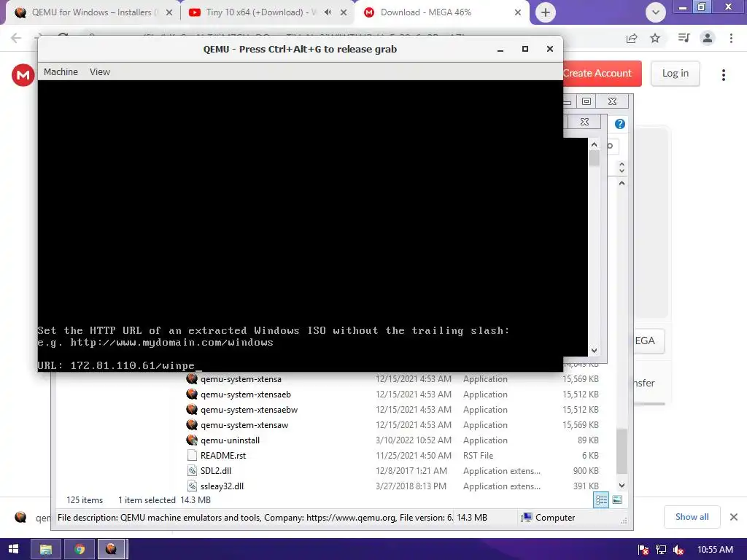Switch Explorer to details view icon
The height and width of the screenshot is (560, 747).
[601, 499]
